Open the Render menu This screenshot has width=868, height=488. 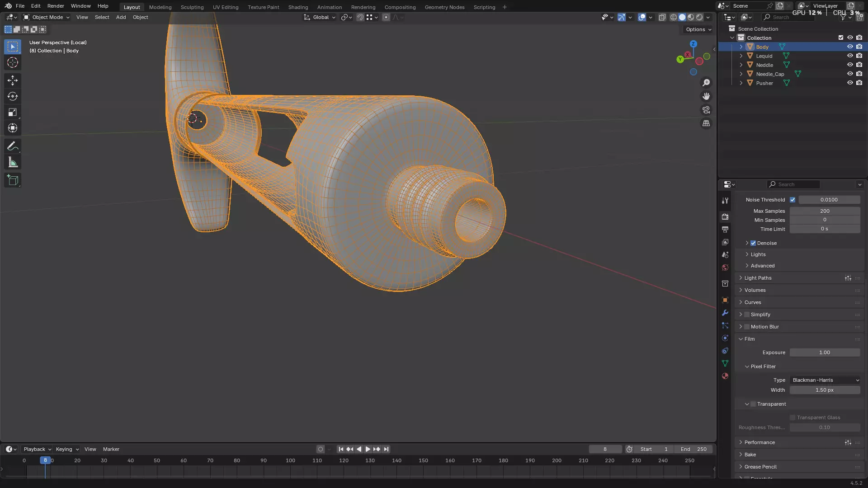[56, 6]
